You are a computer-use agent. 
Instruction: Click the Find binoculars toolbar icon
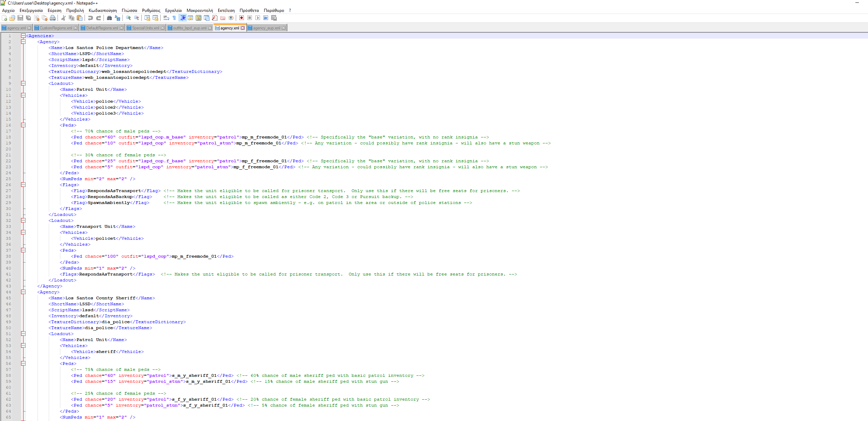[x=109, y=18]
